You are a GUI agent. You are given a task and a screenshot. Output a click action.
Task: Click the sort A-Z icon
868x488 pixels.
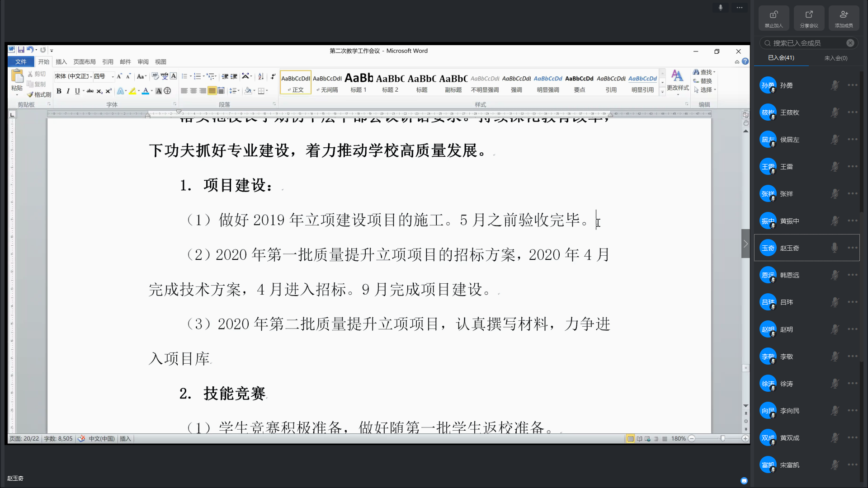pos(261,76)
